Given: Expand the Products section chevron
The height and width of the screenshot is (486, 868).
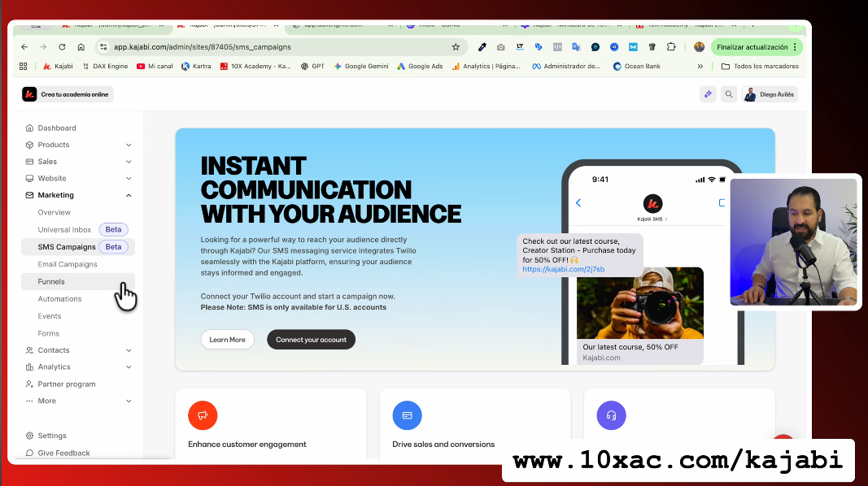Looking at the screenshot, I should [129, 145].
